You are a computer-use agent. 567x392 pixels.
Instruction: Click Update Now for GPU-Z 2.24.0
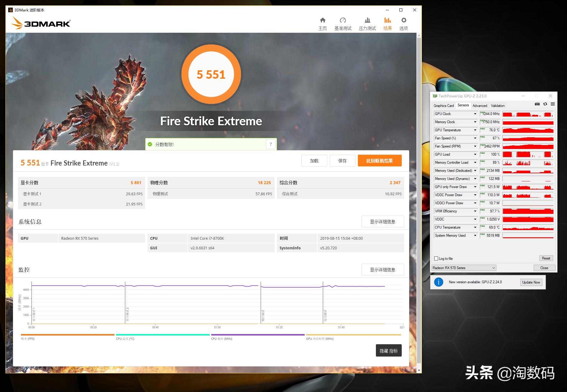(531, 282)
